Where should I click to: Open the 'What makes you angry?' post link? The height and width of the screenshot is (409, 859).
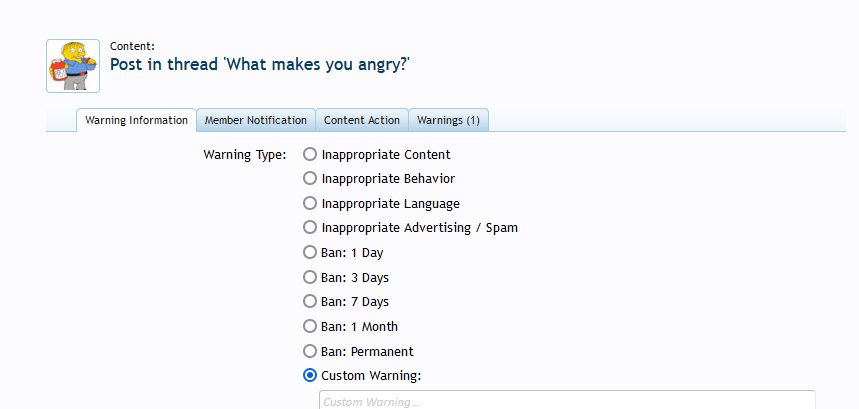260,65
